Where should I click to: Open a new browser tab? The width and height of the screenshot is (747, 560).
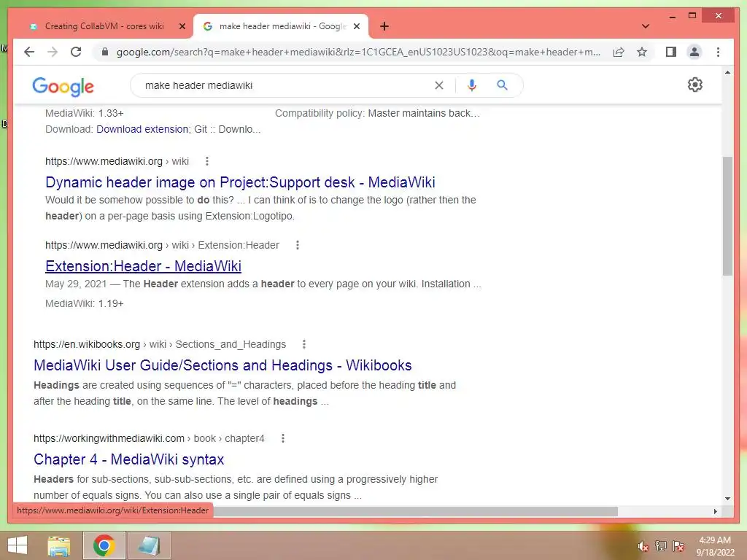384,27
